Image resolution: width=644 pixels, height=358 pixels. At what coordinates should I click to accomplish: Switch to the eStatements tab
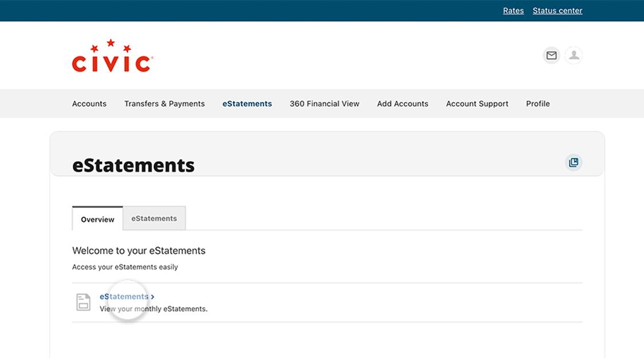154,218
